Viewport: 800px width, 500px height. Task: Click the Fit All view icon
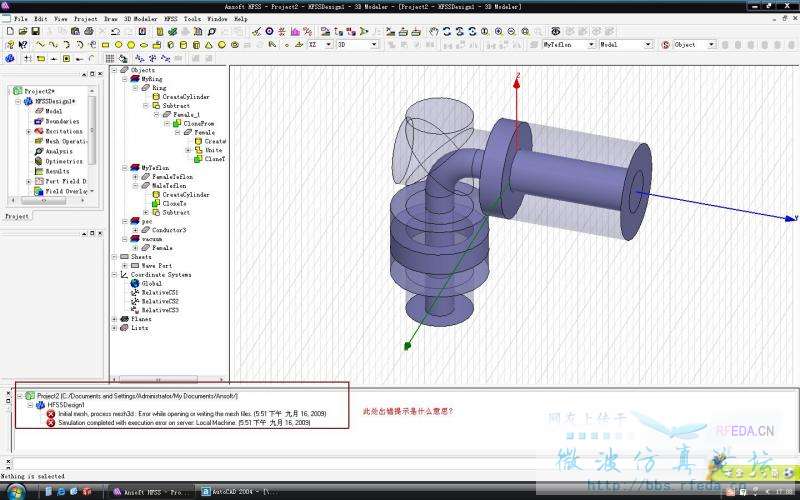525,31
